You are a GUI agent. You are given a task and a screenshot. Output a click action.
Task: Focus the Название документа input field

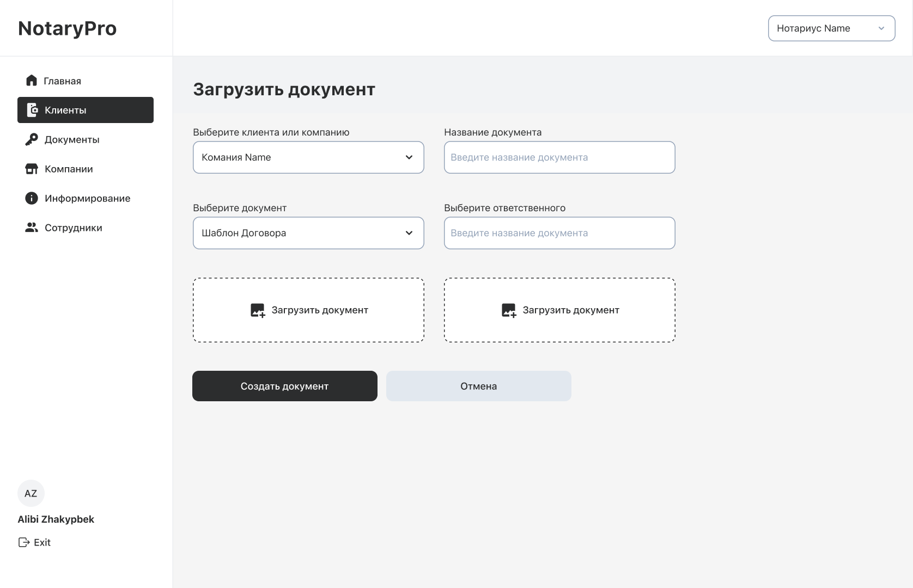coord(559,157)
